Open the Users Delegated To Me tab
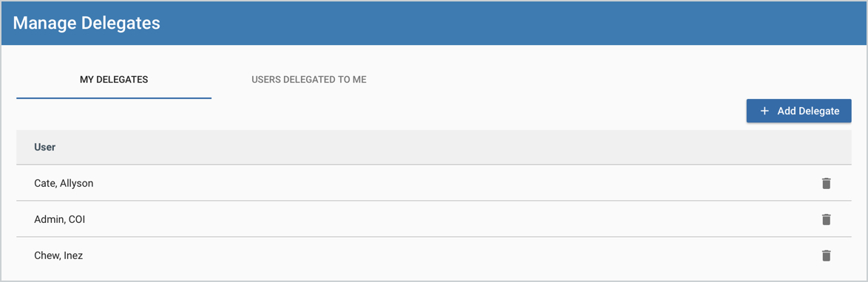868x282 pixels. (x=309, y=80)
